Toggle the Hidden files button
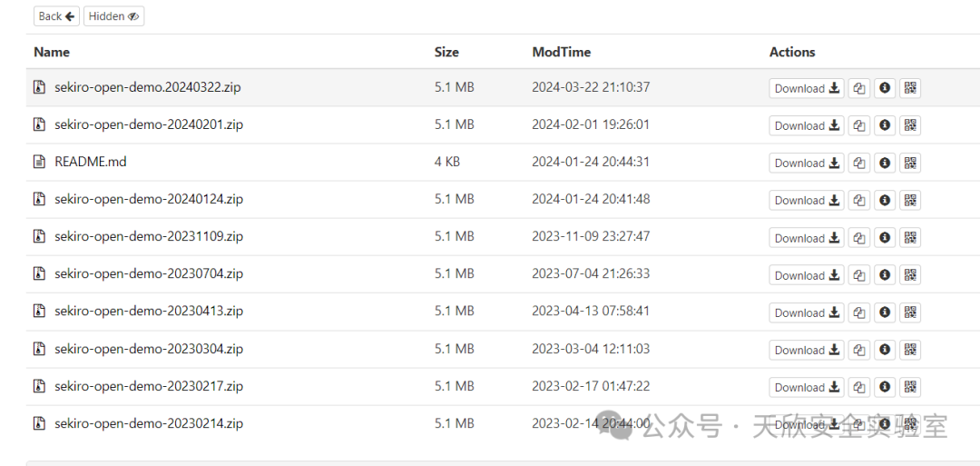Image resolution: width=980 pixels, height=466 pixels. 113,16
